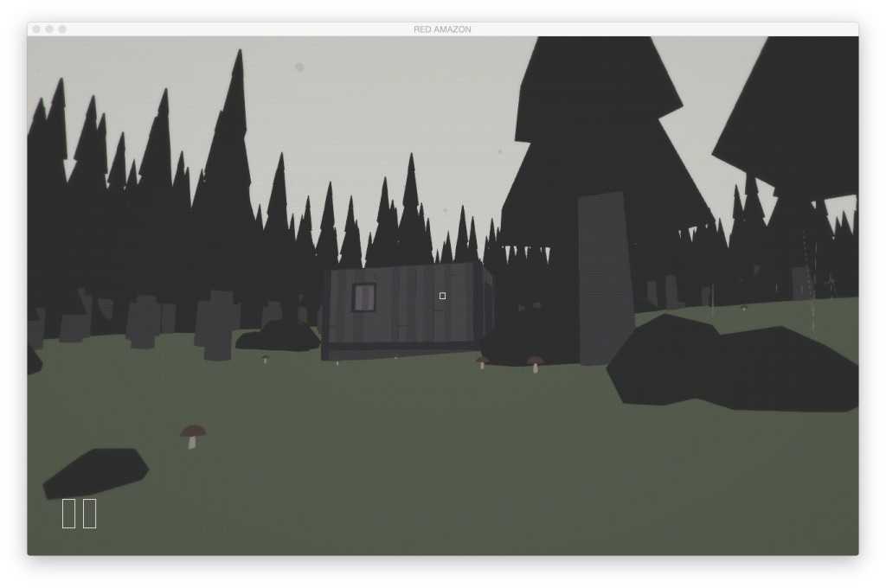Minimize the RED AMAZON game window
This screenshot has height=588, width=886.
tap(49, 29)
